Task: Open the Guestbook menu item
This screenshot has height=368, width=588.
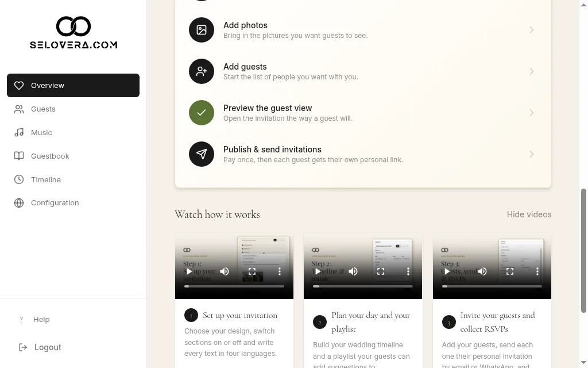Action: (x=73, y=156)
